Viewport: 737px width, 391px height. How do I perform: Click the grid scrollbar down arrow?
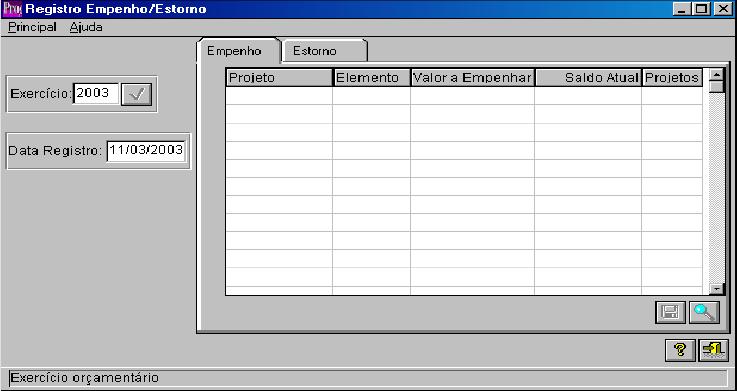tap(716, 289)
